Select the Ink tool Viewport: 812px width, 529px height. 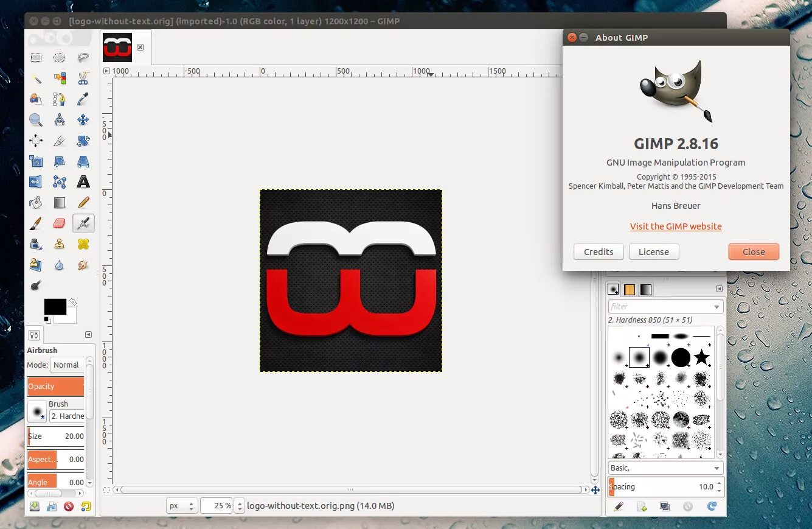(x=36, y=244)
